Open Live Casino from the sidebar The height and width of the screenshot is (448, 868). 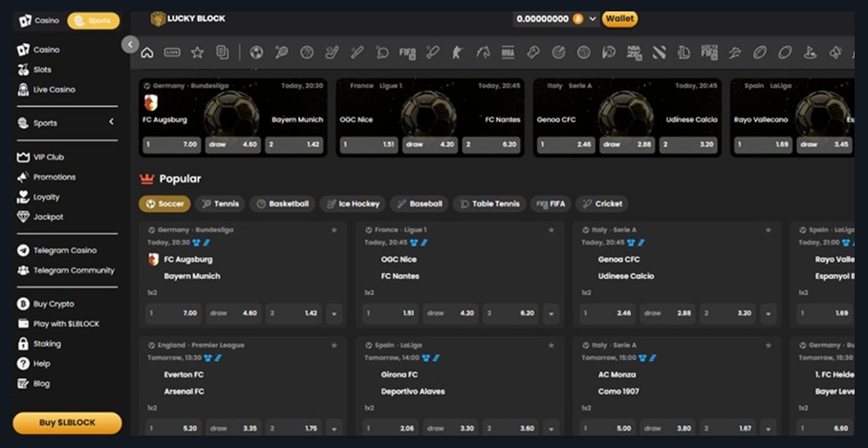[x=54, y=90]
